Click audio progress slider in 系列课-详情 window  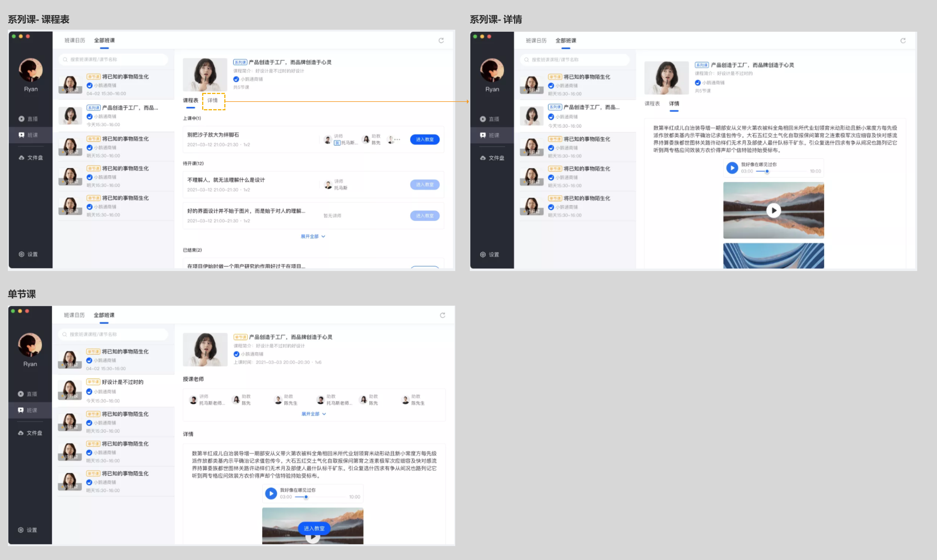[x=767, y=171]
